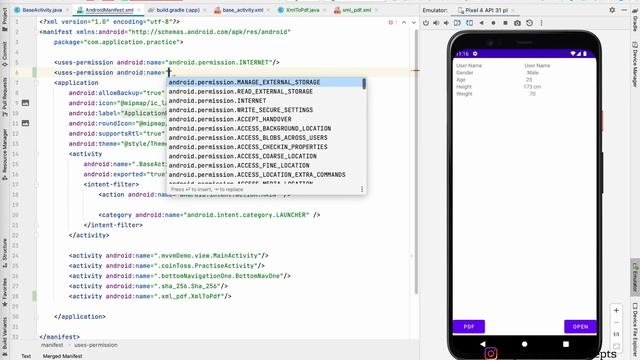The image size is (640, 360).
Task: Open Emulator panel settings gear
Action: click(x=612, y=10)
